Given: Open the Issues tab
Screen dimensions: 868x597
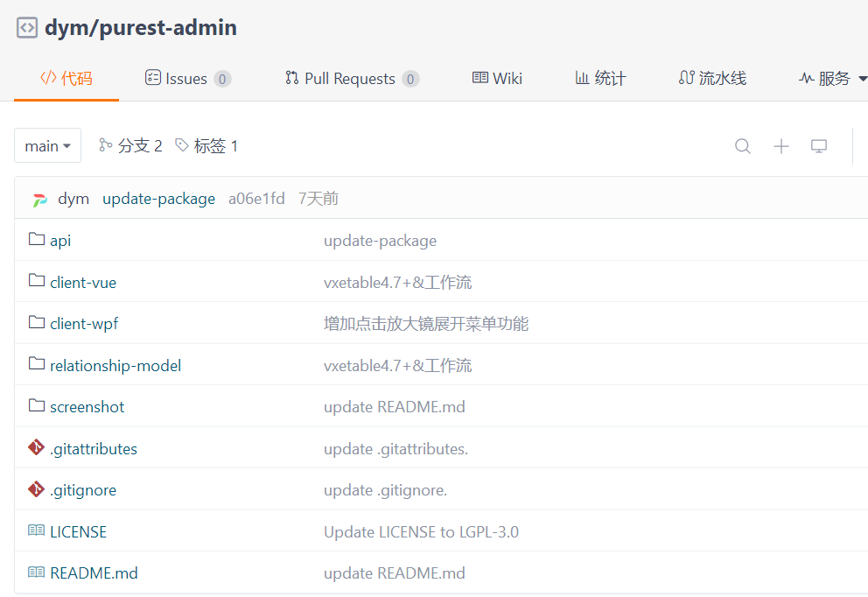Looking at the screenshot, I should [x=187, y=79].
